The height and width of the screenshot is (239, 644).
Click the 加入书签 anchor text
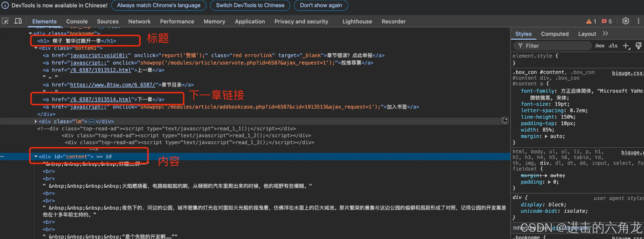[397, 107]
